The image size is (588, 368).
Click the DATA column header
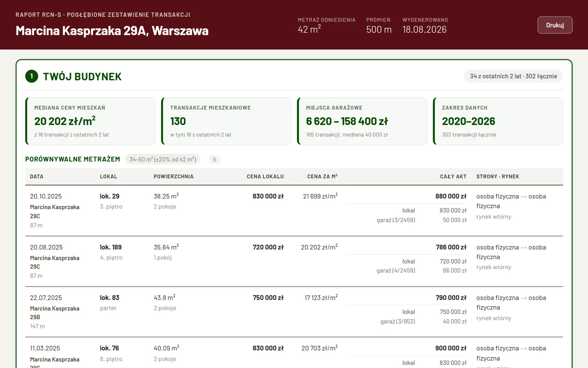(x=37, y=177)
